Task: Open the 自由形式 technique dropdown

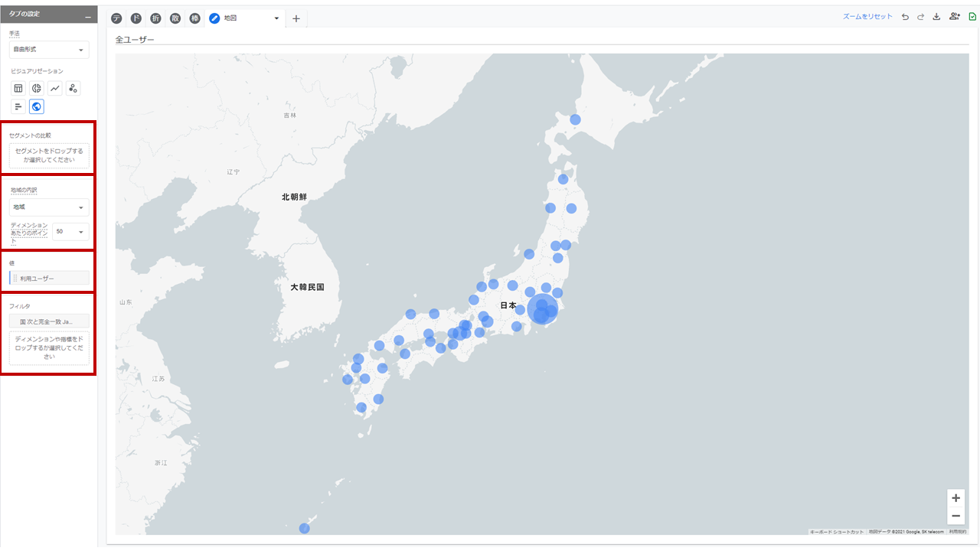Action: click(x=48, y=49)
